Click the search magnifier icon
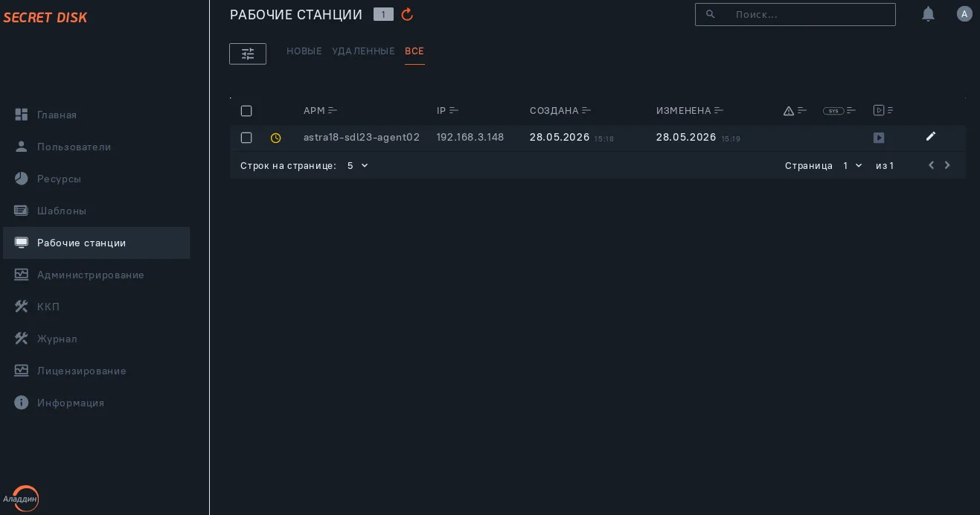Viewport: 980px width, 515px height. (710, 14)
